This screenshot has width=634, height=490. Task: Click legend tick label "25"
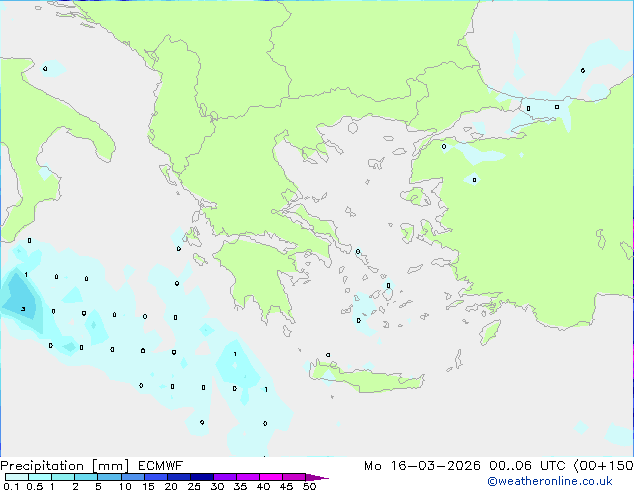click(194, 486)
